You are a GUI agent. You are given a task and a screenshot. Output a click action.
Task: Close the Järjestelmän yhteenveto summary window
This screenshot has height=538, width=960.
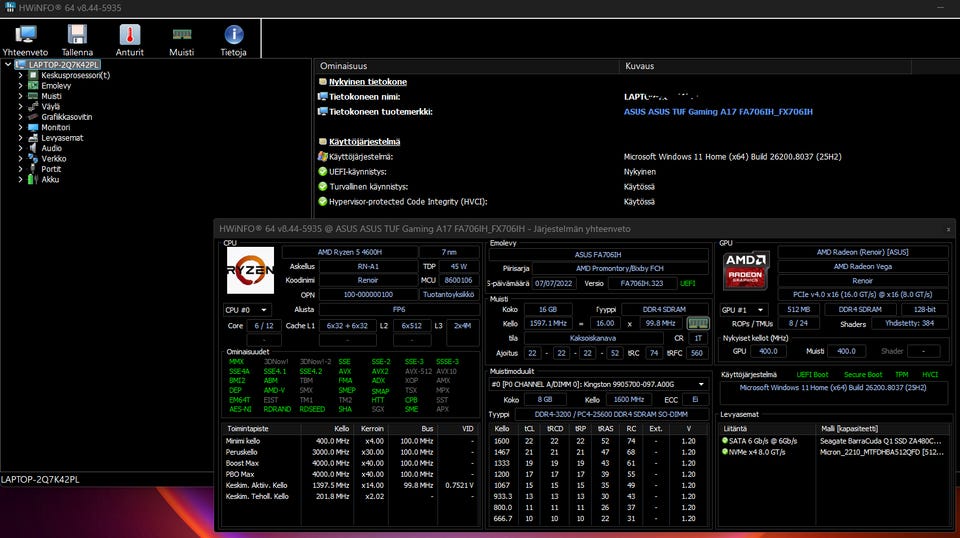pyautogui.click(x=948, y=229)
